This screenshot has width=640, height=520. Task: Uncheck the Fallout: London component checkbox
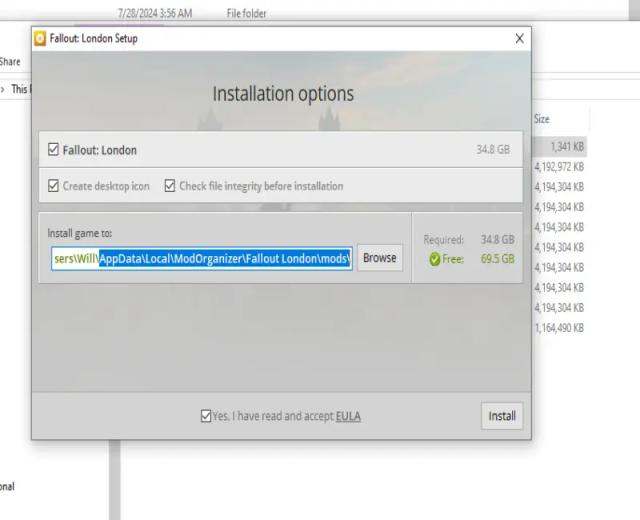point(53,149)
